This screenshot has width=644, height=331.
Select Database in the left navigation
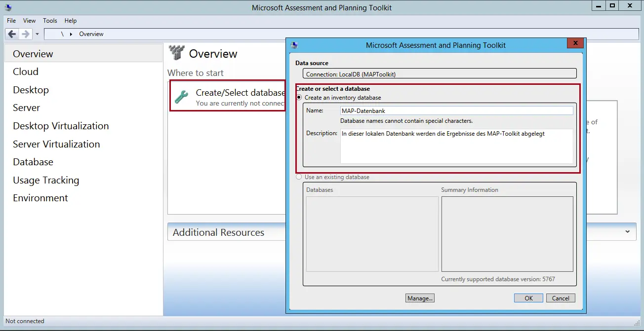(33, 162)
